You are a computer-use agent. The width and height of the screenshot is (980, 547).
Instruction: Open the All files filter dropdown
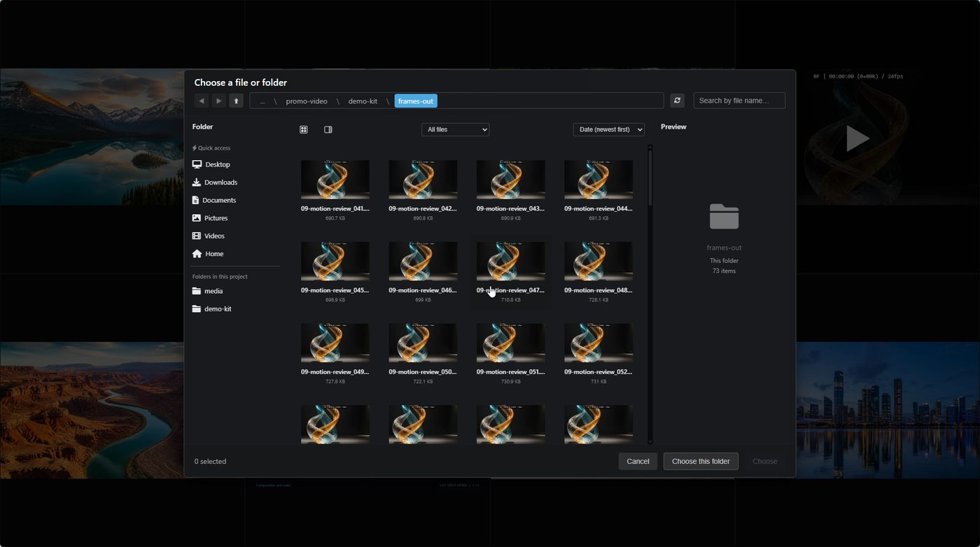pyautogui.click(x=455, y=129)
